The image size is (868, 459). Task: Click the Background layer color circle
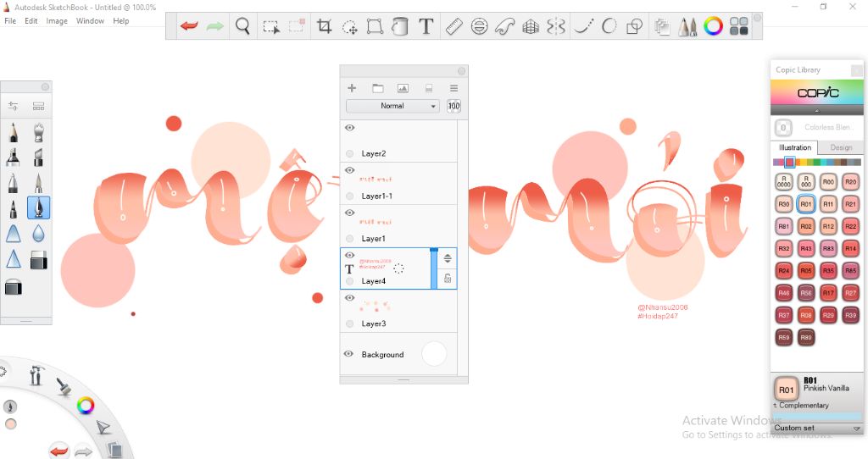434,354
